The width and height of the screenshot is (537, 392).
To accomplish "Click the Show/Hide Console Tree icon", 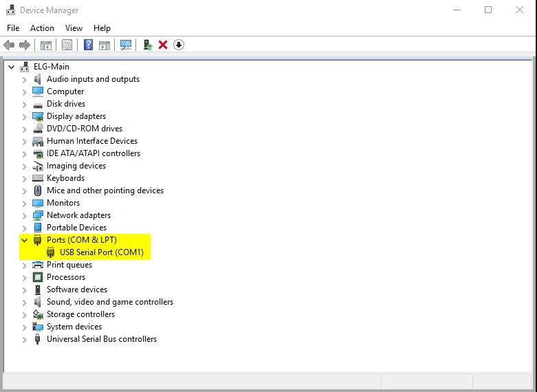I will tap(46, 45).
